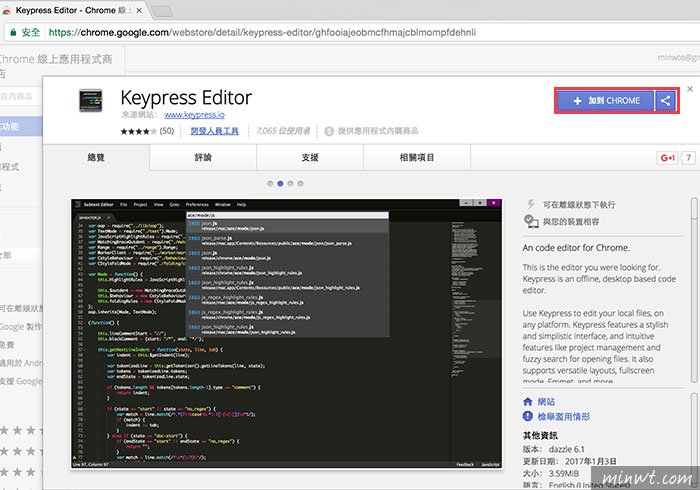Click the G+1 button
The width and height of the screenshot is (700, 490).
(667, 158)
